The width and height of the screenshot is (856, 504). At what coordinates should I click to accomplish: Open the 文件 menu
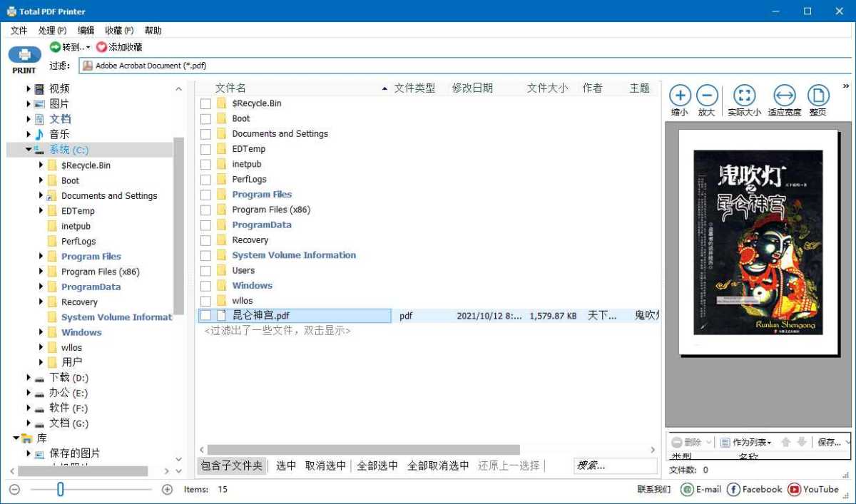point(19,31)
